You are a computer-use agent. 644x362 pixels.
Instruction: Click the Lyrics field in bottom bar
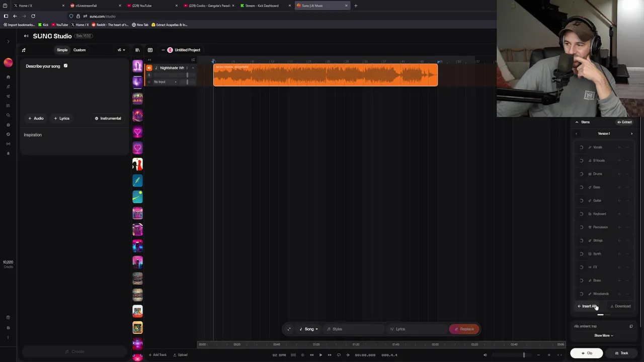click(x=418, y=329)
